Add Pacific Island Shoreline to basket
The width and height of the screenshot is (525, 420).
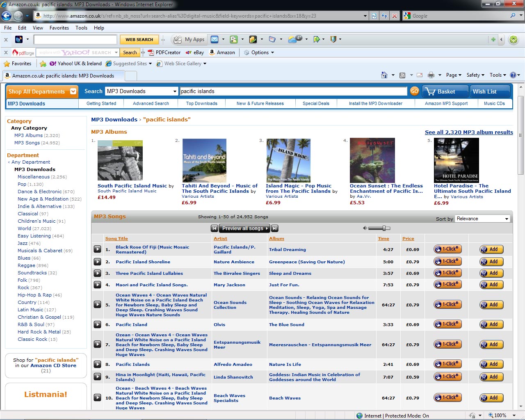[x=491, y=261]
